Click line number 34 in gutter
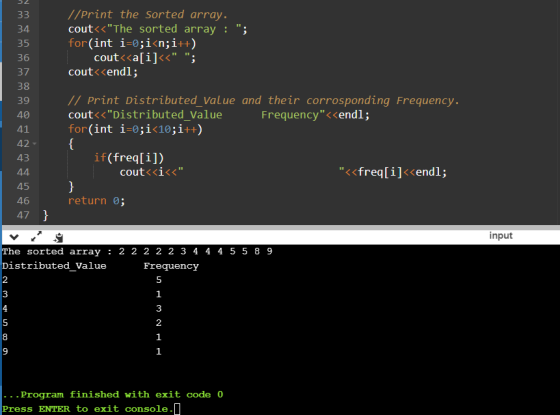The width and height of the screenshot is (560, 415). click(x=24, y=29)
